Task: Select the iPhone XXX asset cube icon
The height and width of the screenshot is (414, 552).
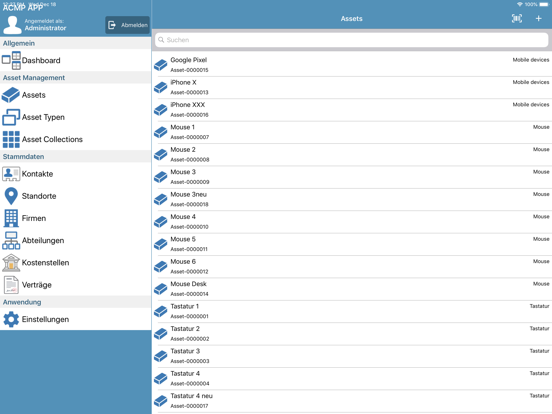Action: point(161,110)
